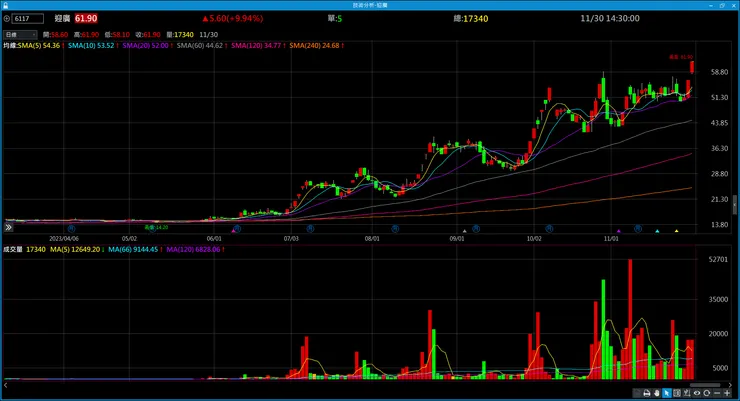Click the print icon in bottom toolbar
This screenshot has height=401, width=740.
click(647, 393)
